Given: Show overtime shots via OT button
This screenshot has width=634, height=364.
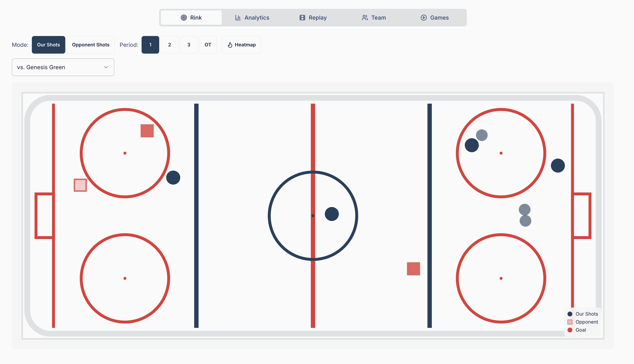Looking at the screenshot, I should pos(208,45).
